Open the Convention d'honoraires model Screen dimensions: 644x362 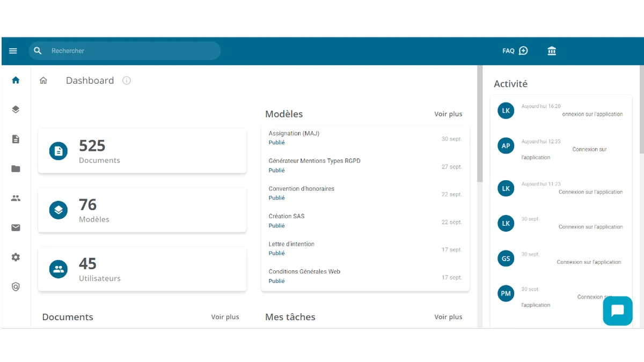(x=365, y=194)
